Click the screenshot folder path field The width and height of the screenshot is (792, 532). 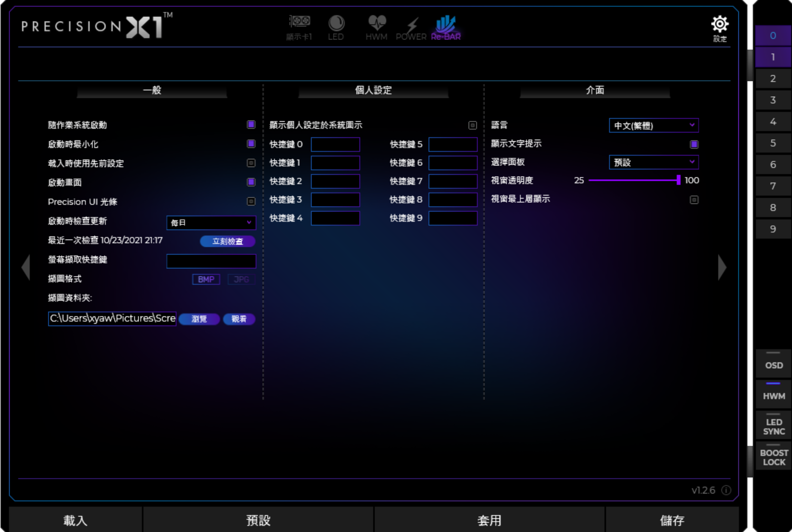[112, 318]
